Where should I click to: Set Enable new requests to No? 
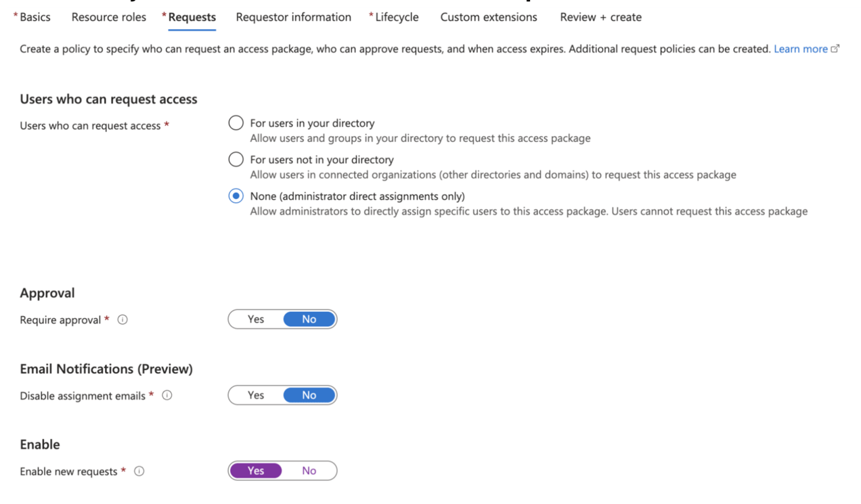tap(309, 470)
